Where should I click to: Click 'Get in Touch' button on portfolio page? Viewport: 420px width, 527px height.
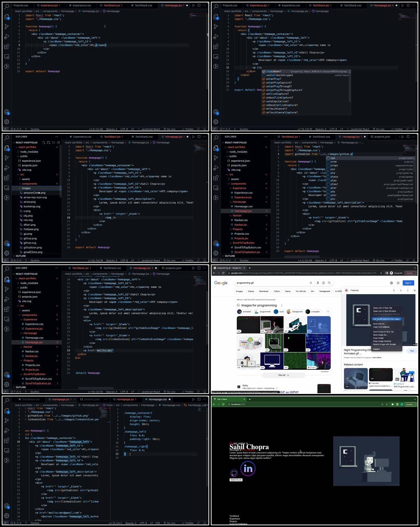[236, 480]
